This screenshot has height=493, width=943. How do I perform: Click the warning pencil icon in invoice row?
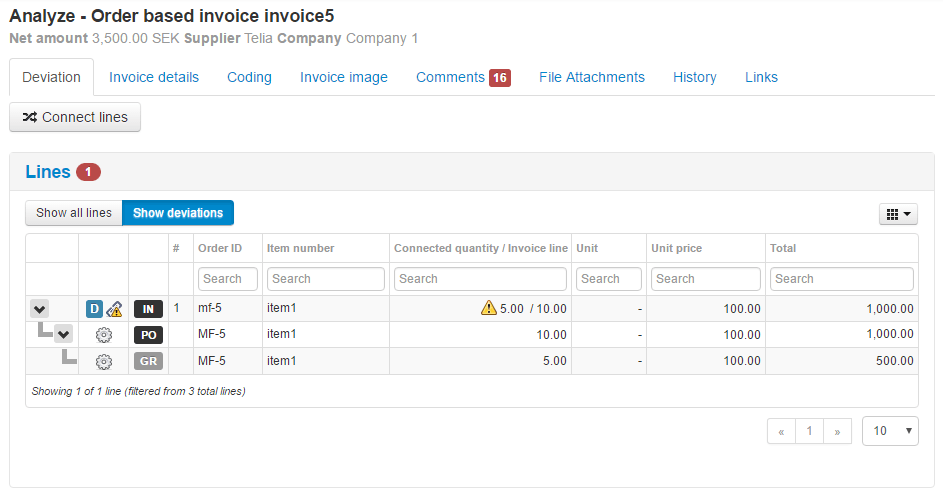click(114, 310)
